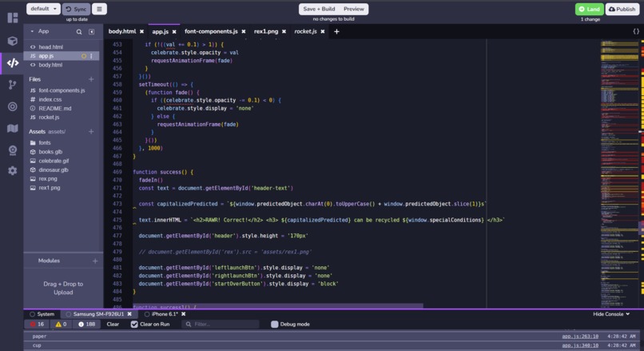Clear the console with Clear button
Viewport: 644px width, 351px height.
pyautogui.click(x=113, y=325)
